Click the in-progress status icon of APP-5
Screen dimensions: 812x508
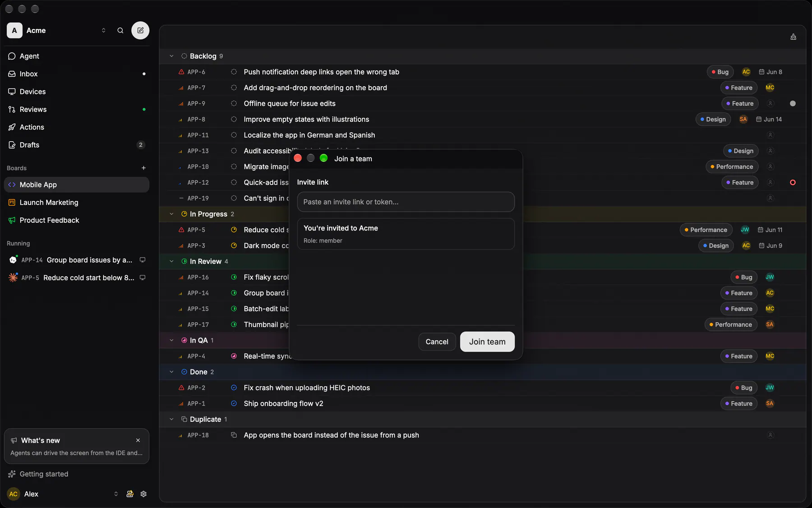pos(234,230)
